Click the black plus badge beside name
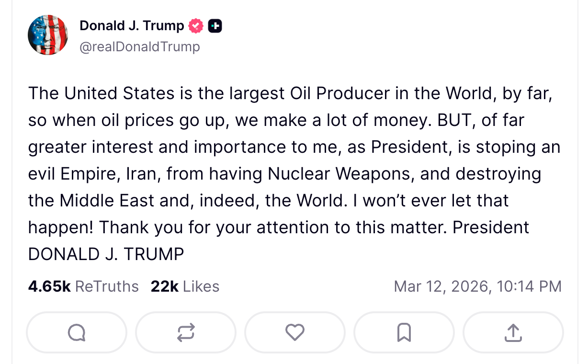This screenshot has width=588, height=364. pos(215,26)
